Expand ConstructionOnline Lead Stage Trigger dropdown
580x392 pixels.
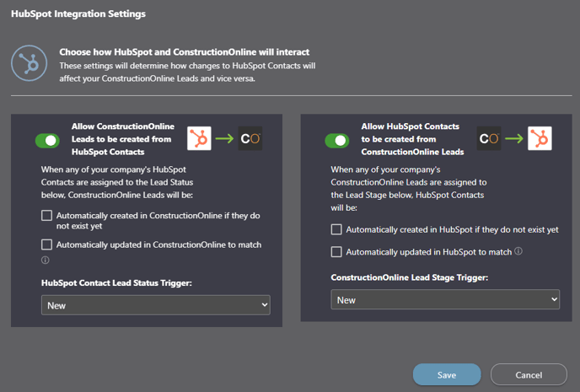(445, 299)
